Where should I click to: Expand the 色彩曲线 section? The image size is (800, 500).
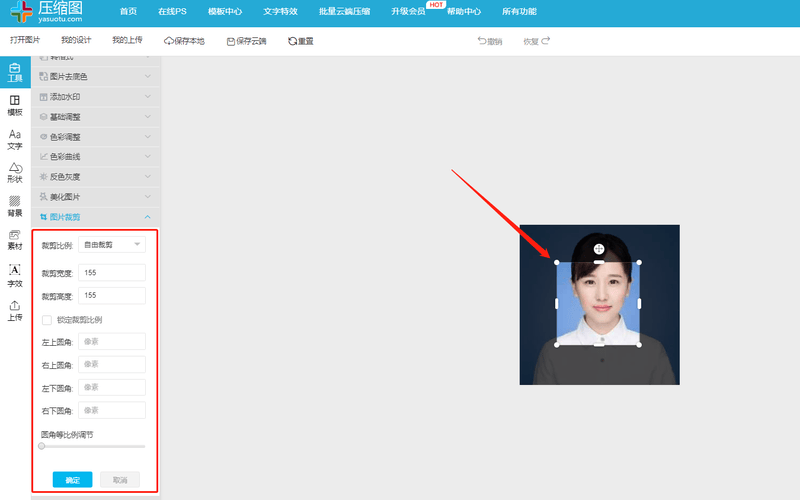tap(96, 157)
